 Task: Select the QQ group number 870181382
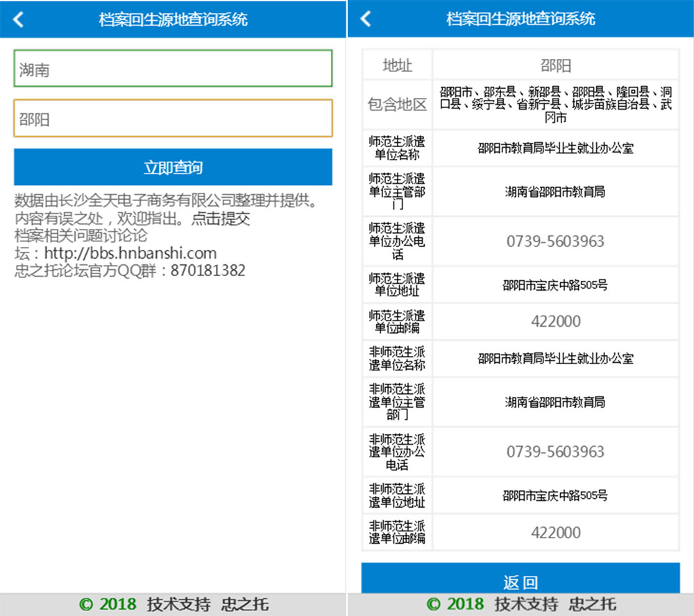(208, 271)
